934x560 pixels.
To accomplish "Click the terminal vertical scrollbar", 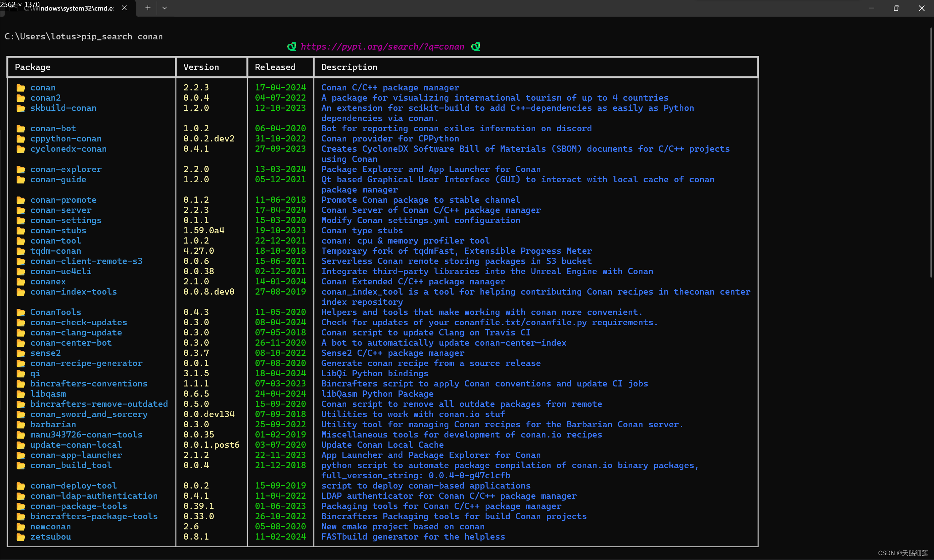I will 931,151.
